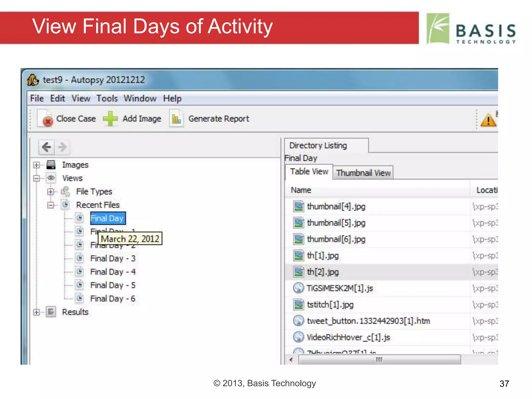Viewport: 532px width, 399px height.
Task: Open the Tools menu
Action: (107, 98)
